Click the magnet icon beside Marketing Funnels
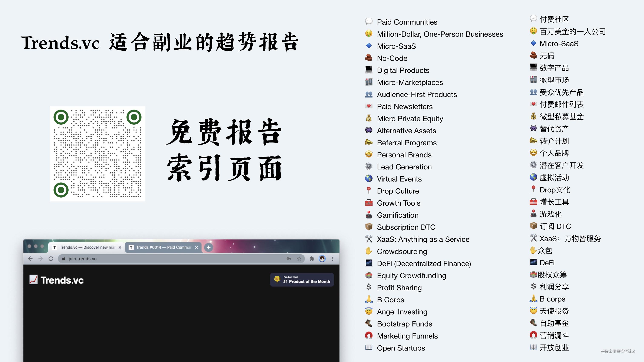Viewport: 644px width, 362px height. (x=368, y=336)
